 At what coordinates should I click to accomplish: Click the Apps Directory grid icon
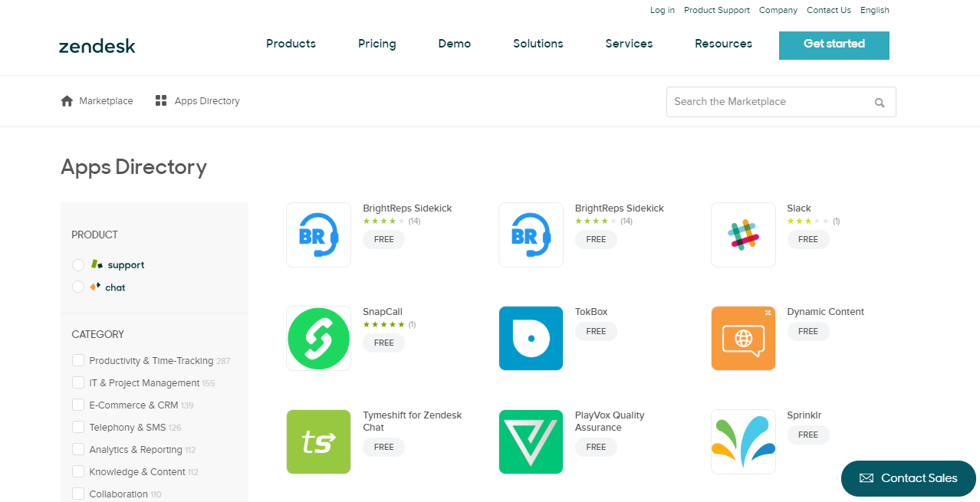click(x=161, y=101)
